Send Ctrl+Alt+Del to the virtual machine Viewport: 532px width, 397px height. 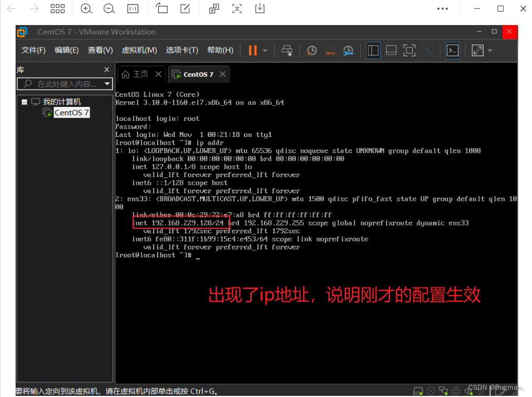coord(287,51)
